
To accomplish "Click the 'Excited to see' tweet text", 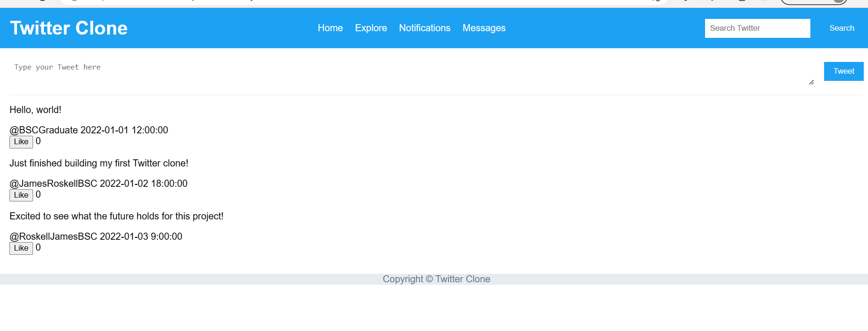I will (x=116, y=216).
